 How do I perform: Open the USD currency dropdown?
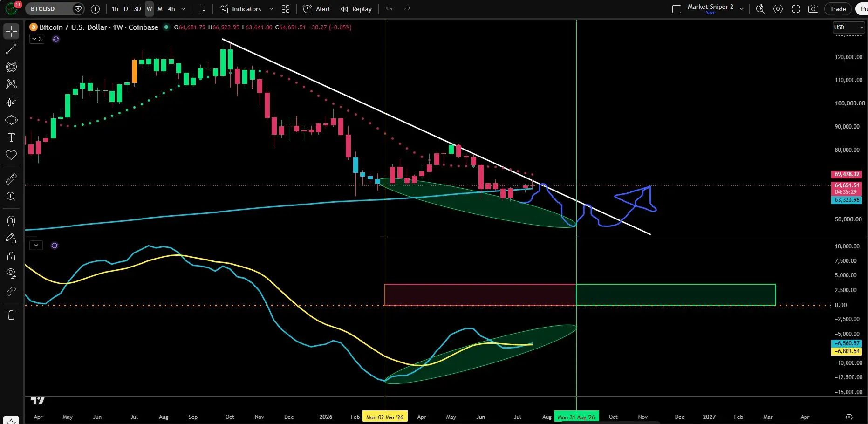click(x=848, y=27)
